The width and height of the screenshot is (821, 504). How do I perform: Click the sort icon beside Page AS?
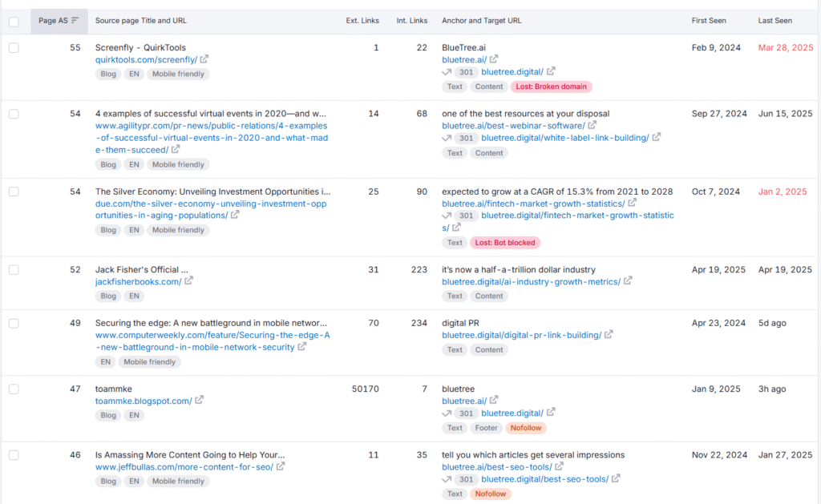pos(75,20)
